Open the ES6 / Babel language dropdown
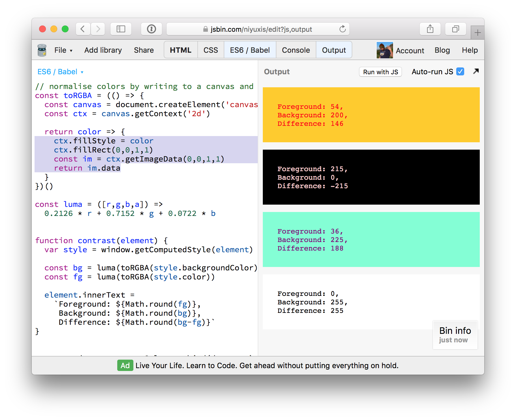Screen dimensions: 516x420 coord(60,72)
